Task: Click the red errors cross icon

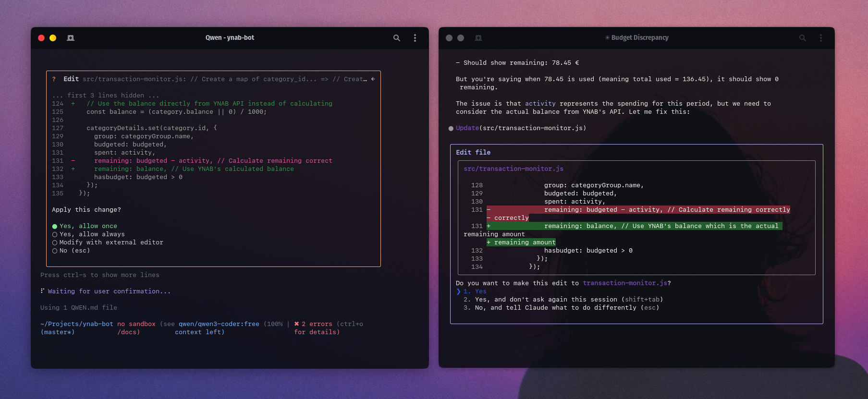Action: pyautogui.click(x=296, y=324)
